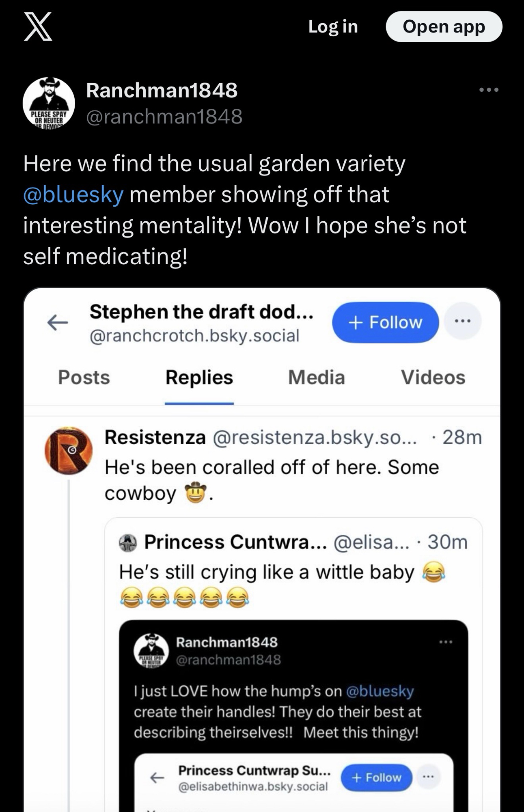The width and height of the screenshot is (524, 812).
Task: Follow the Princess Cuntwrap account
Action: [377, 777]
